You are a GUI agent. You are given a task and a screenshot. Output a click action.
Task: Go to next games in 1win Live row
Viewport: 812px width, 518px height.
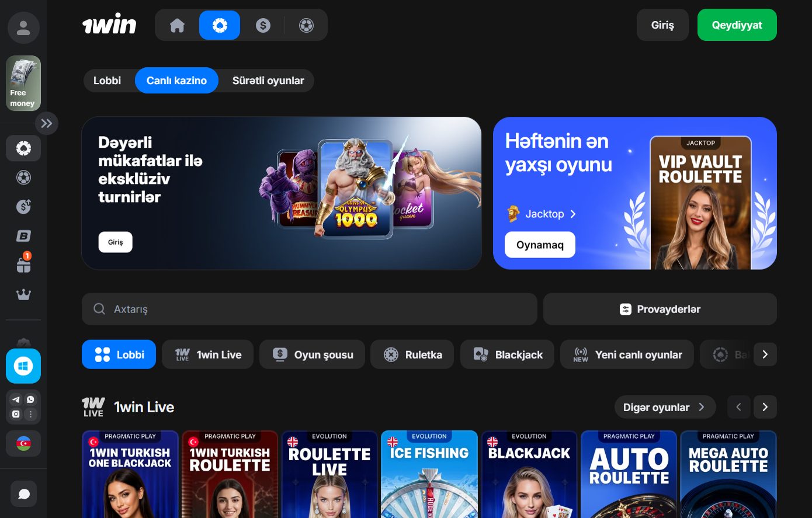click(x=765, y=407)
